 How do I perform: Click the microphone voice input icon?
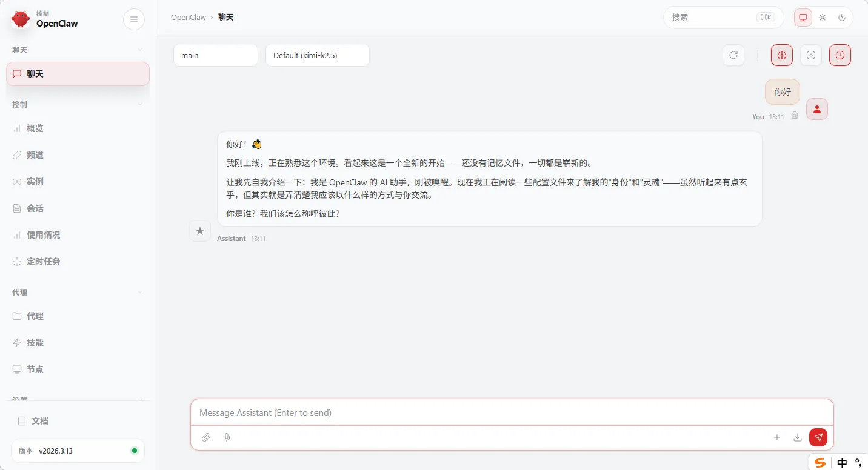point(227,437)
